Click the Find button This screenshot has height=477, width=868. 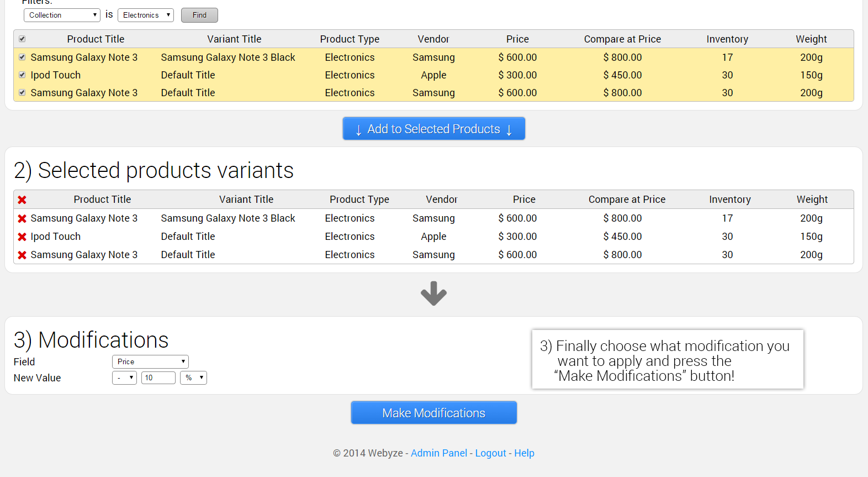pos(199,15)
